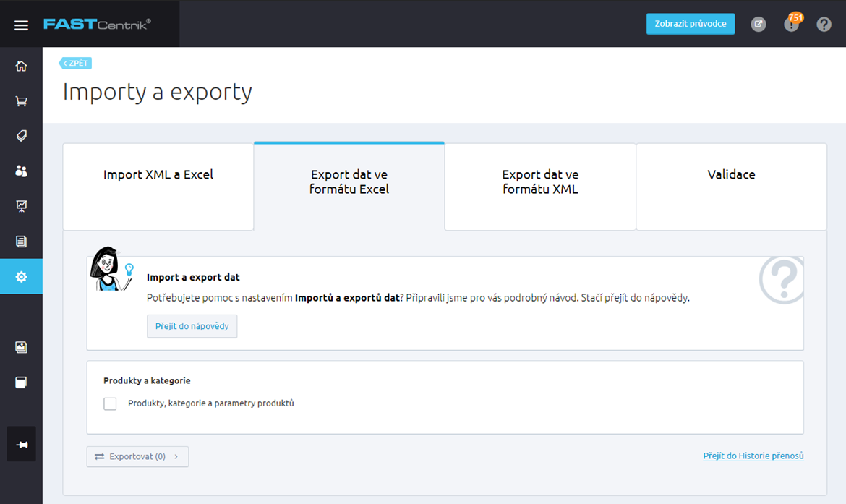The width and height of the screenshot is (846, 504).
Task: Click the Exportovat (0) button
Action: click(137, 456)
